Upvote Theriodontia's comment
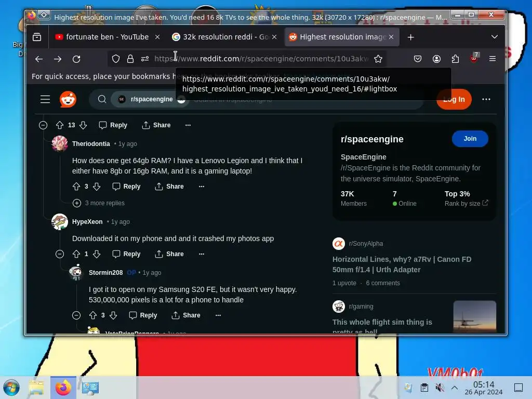This screenshot has width=532, height=399. pos(76,187)
